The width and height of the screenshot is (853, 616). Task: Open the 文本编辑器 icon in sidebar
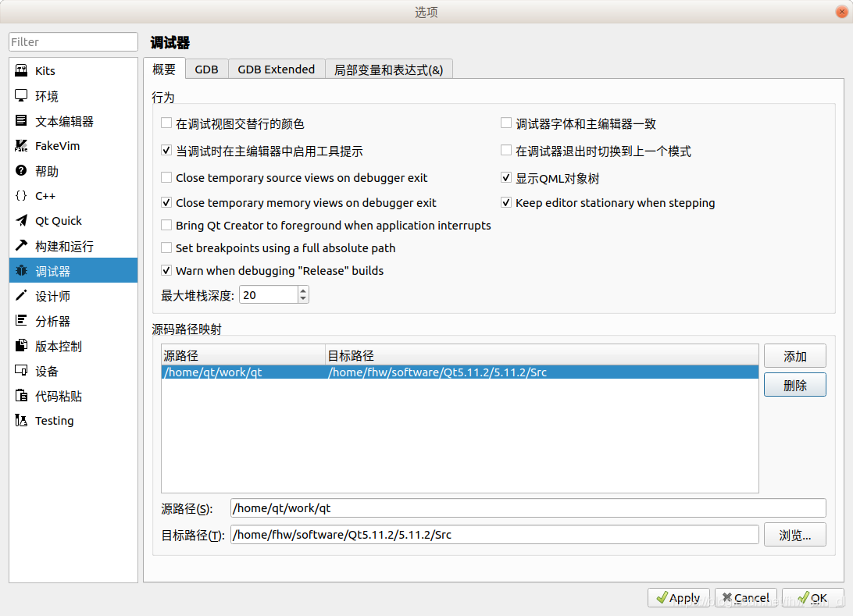[x=21, y=121]
